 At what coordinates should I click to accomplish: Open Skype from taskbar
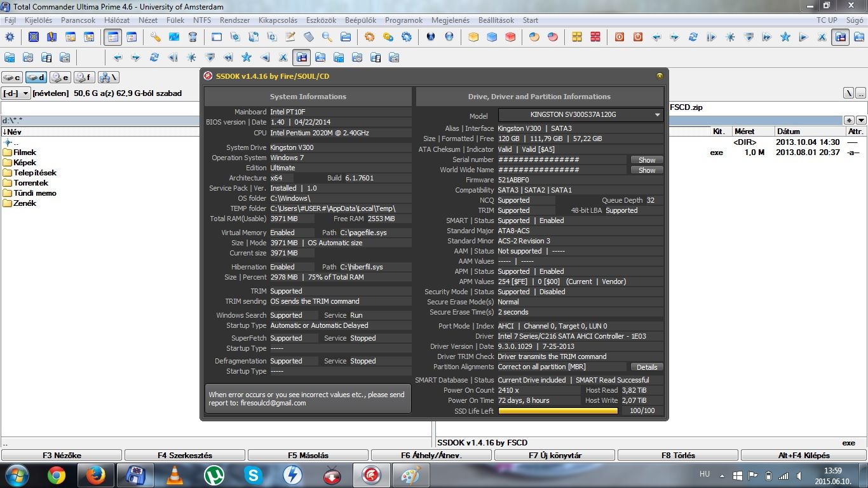pyautogui.click(x=253, y=475)
